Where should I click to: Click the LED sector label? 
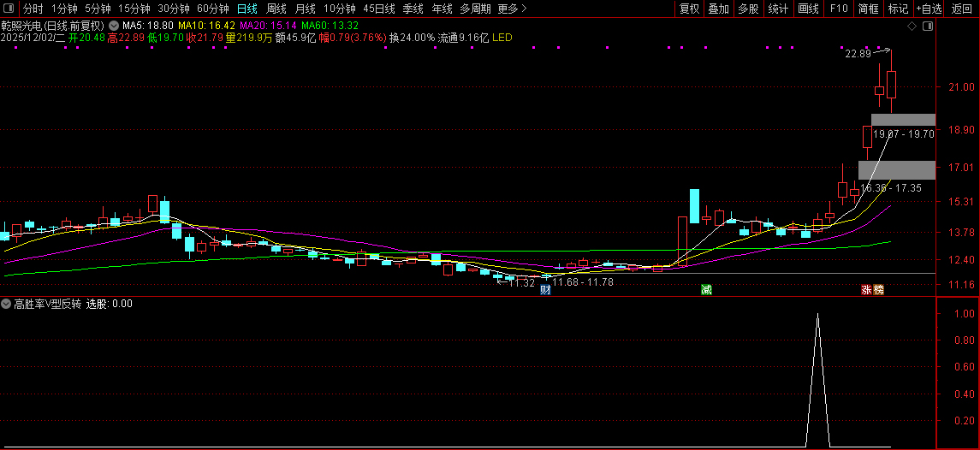point(502,38)
